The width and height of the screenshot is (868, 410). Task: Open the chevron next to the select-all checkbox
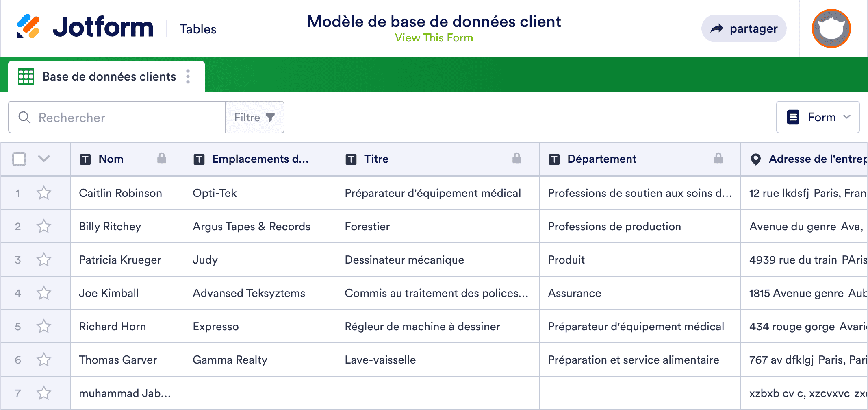pos(44,159)
